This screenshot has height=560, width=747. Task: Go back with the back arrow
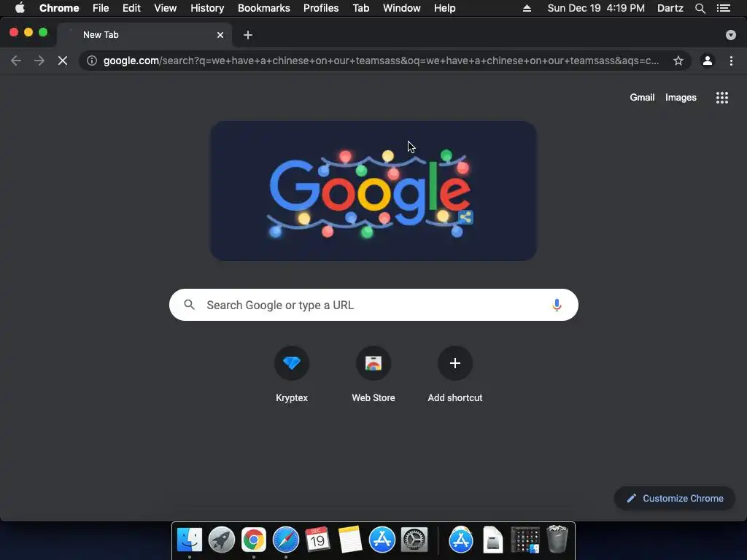pyautogui.click(x=16, y=61)
